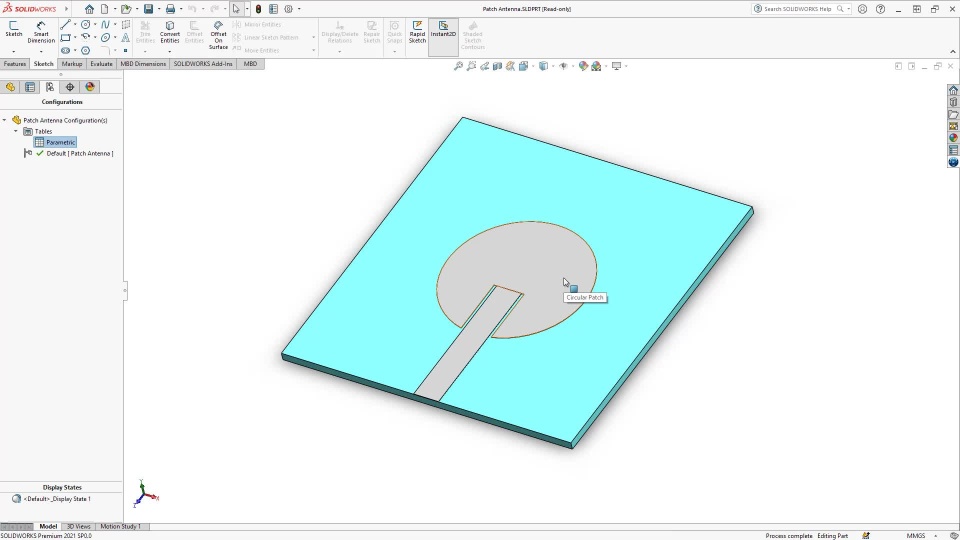Screen dimensions: 960x540
Task: Select the Parametric table item
Action: pos(55,142)
